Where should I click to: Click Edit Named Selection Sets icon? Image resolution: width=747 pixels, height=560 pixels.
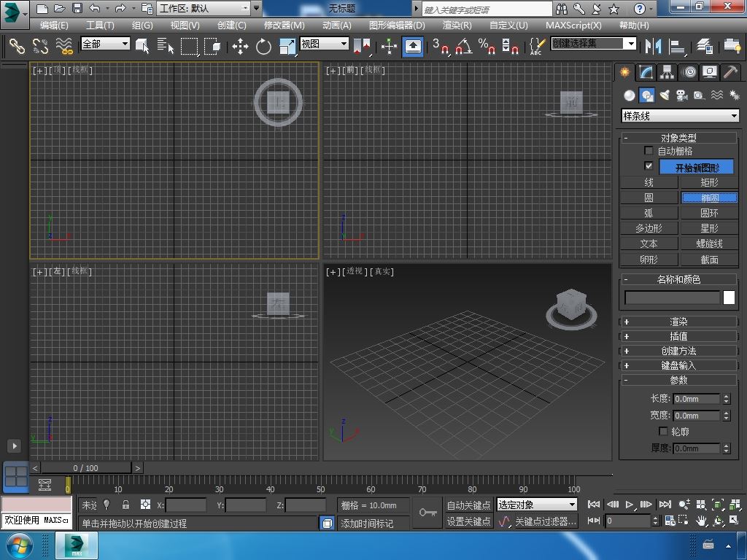(x=537, y=46)
